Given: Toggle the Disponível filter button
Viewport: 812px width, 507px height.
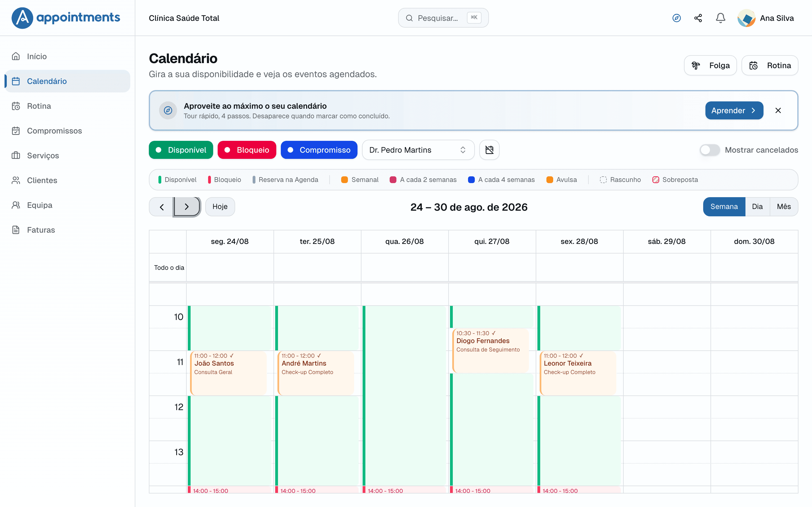Looking at the screenshot, I should click(181, 150).
